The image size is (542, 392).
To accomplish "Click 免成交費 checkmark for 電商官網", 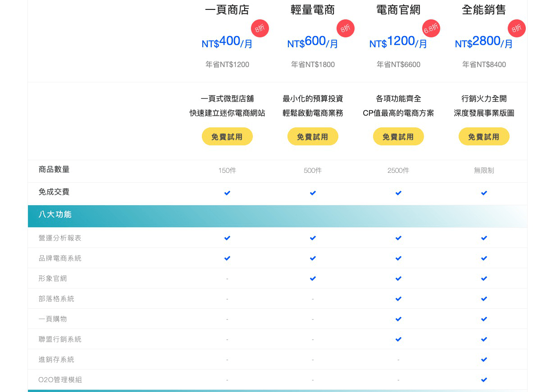I will coord(398,193).
